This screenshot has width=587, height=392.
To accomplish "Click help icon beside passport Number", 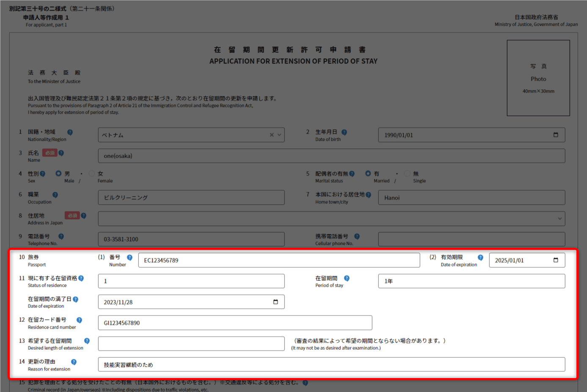I will 130,258.
